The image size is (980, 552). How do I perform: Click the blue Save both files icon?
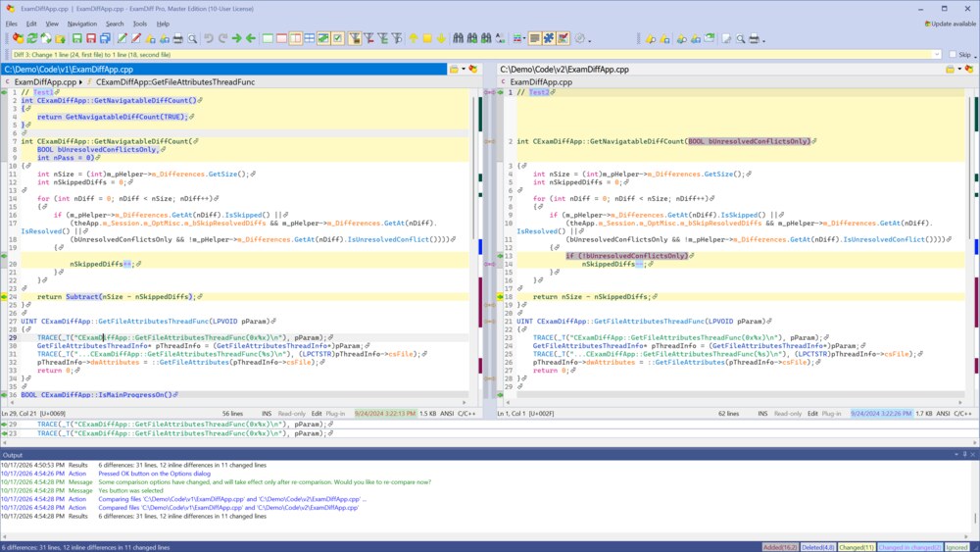[x=105, y=39]
